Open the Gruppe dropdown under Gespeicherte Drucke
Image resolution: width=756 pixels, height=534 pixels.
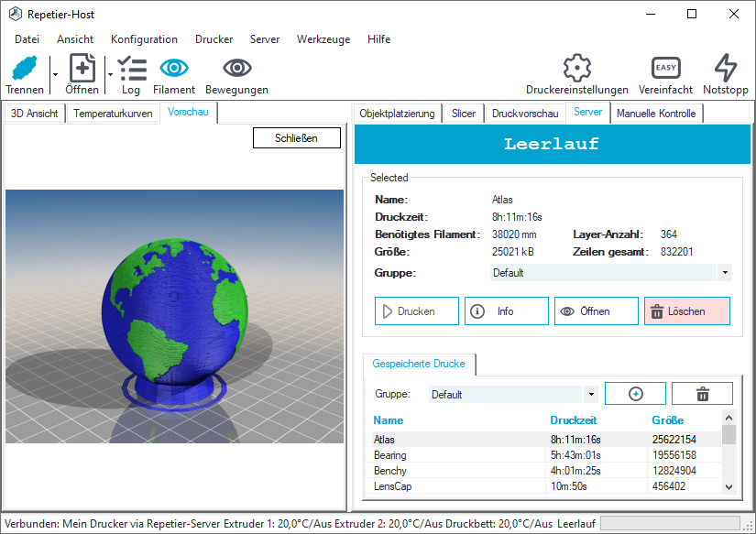[513, 395]
